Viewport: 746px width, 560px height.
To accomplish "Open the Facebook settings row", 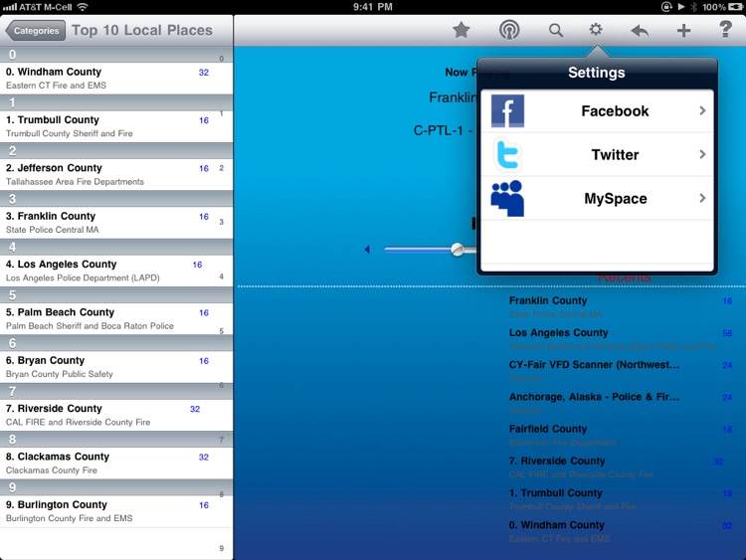I will [x=597, y=110].
